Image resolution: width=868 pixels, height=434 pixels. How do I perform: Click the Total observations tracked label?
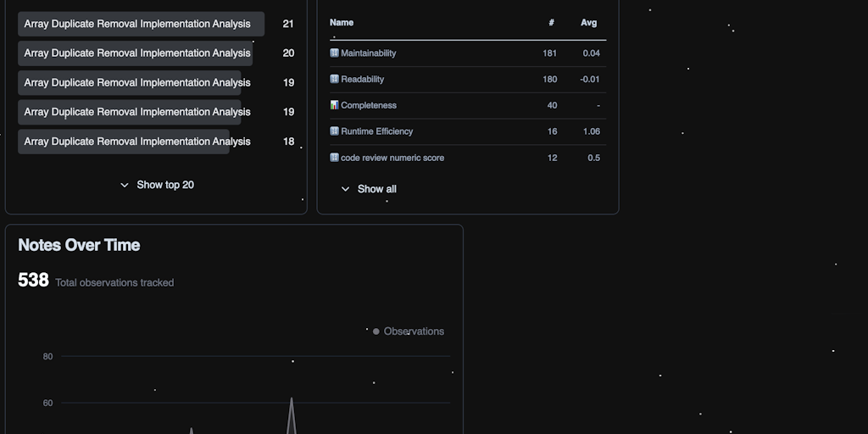coord(114,283)
